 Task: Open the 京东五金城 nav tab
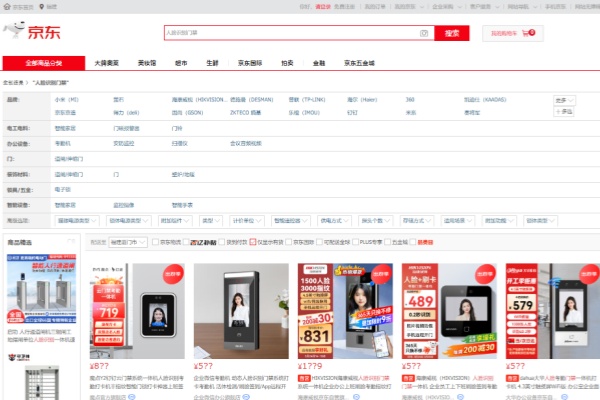[x=359, y=63]
